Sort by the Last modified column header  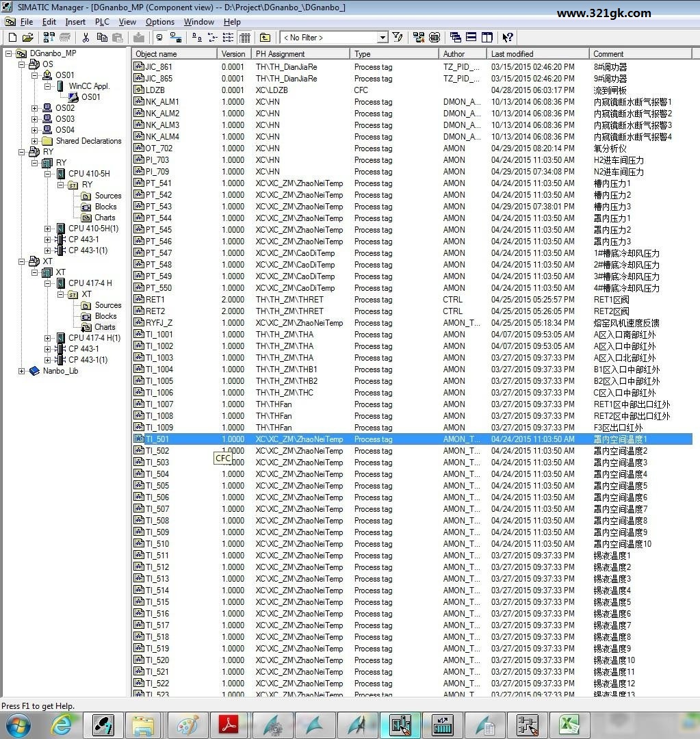(538, 54)
